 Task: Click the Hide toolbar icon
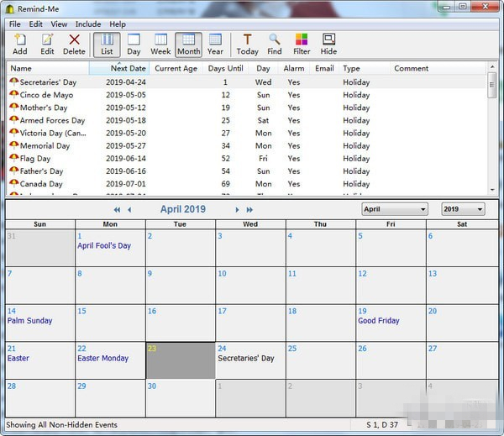click(328, 44)
